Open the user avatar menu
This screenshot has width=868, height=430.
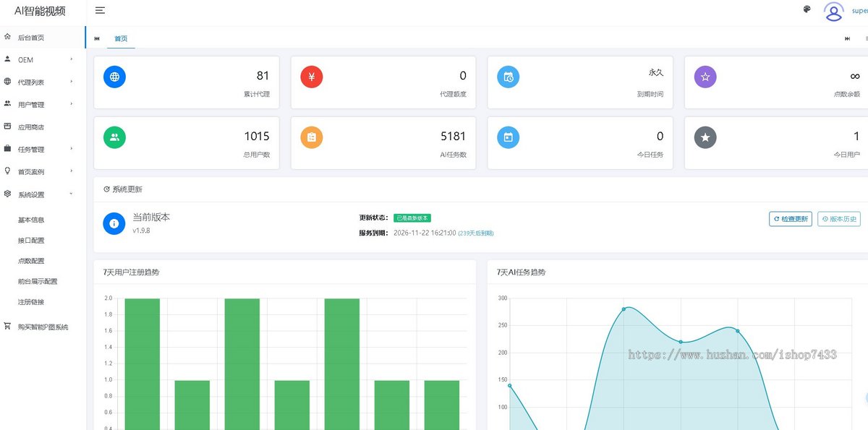[x=834, y=11]
